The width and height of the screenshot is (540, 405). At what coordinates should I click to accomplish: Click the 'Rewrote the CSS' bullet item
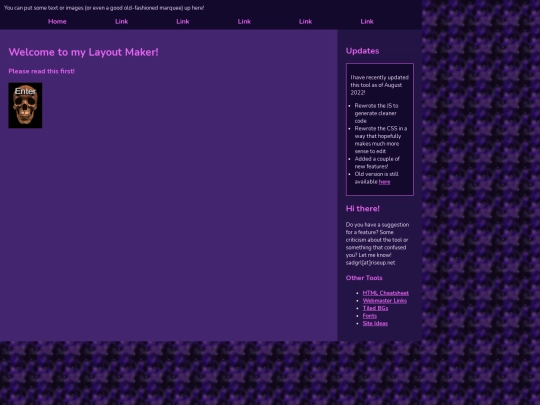tap(381, 140)
